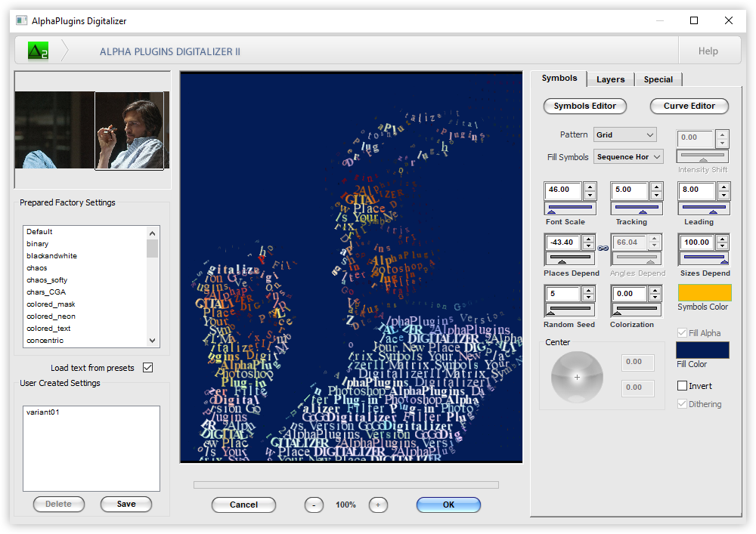Click the Leading slider

[x=704, y=208]
